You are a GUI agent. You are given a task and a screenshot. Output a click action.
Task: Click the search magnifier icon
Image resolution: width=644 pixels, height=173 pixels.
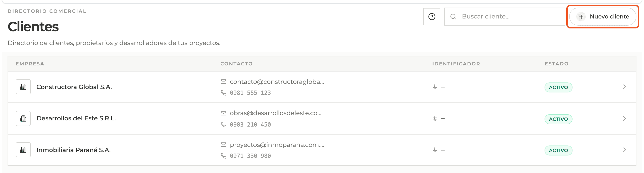[x=453, y=17]
